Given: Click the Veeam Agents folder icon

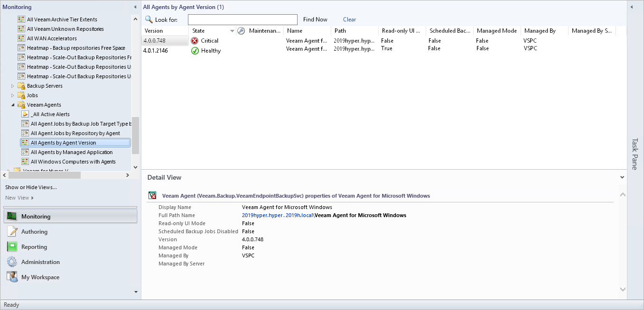Looking at the screenshot, I should (21, 105).
